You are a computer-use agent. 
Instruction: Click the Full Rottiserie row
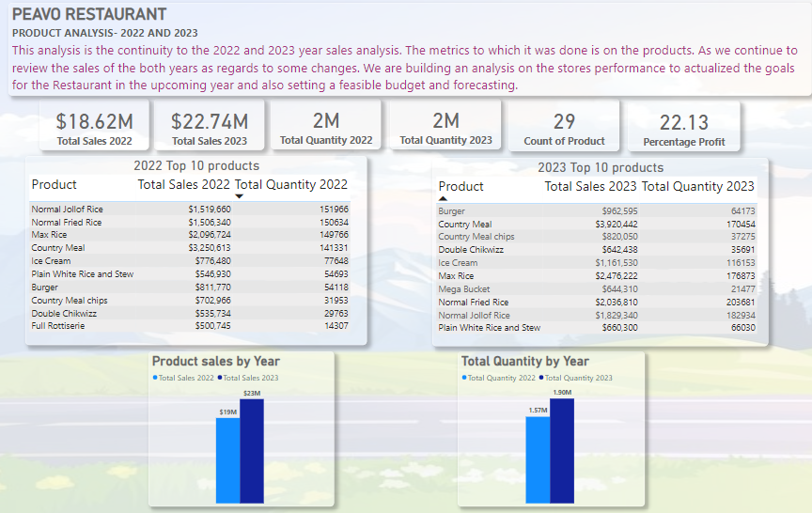tap(190, 326)
